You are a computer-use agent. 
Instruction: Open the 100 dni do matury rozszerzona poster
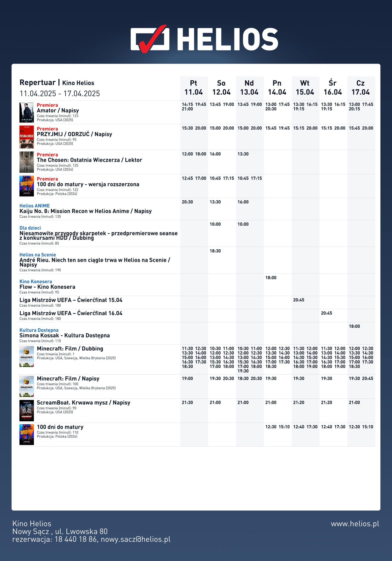click(x=27, y=186)
